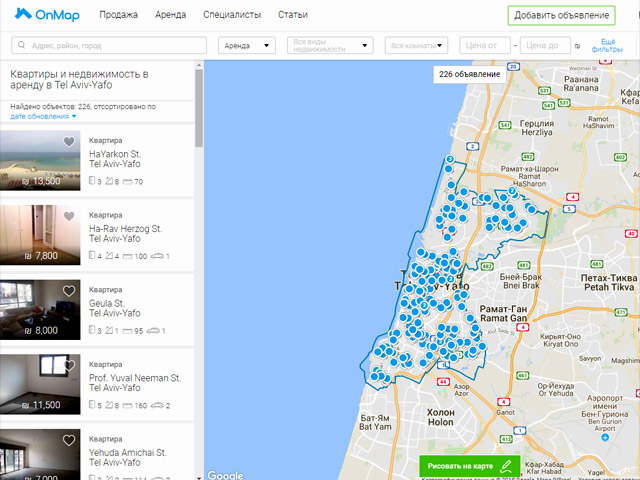Click the ₪ 7,800 price label

pos(41,256)
